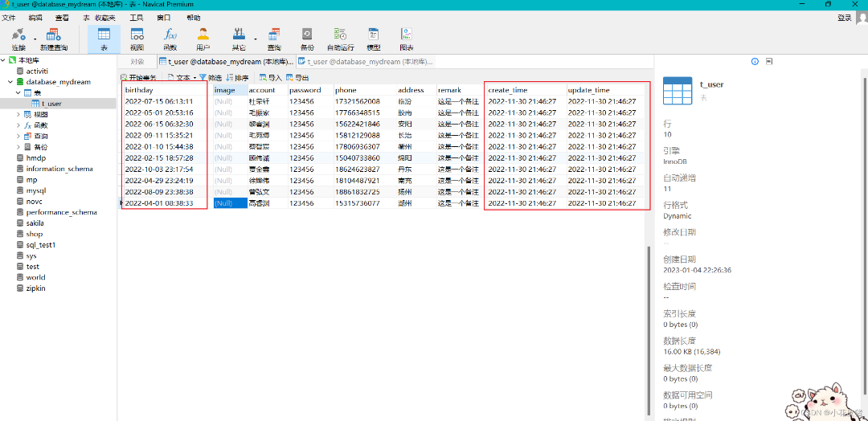Screen dimensions: 868x421
Task: Open the 文件 menu
Action: pyautogui.click(x=9, y=18)
